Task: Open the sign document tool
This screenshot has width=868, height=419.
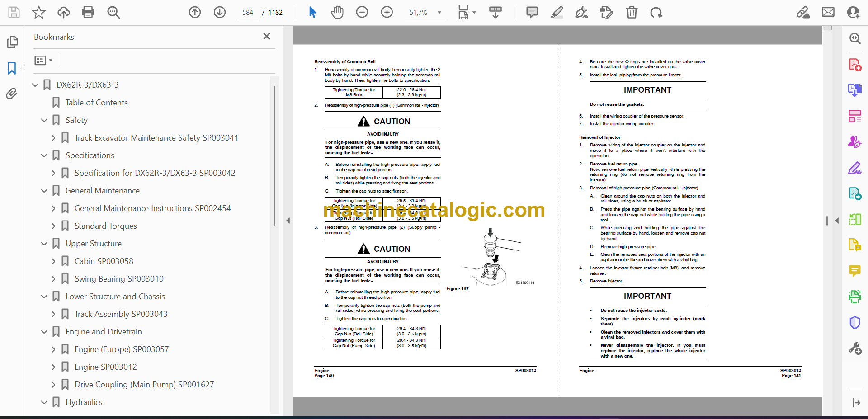Action: [582, 12]
